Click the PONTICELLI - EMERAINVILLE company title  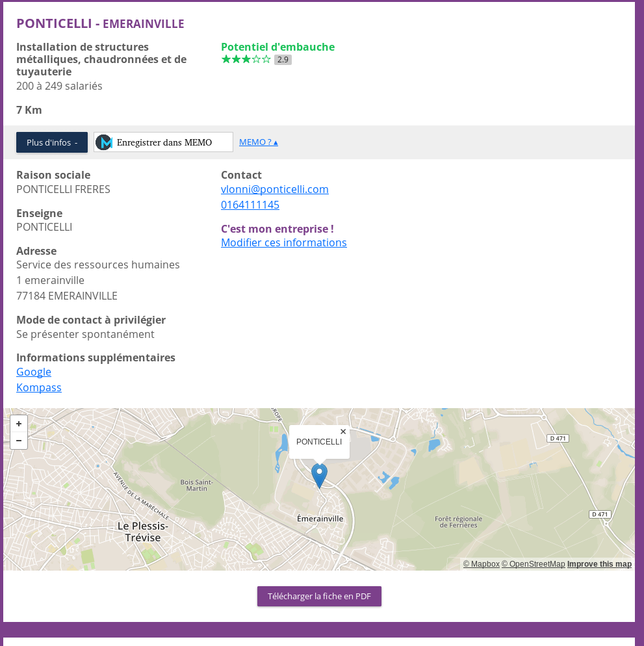100,23
